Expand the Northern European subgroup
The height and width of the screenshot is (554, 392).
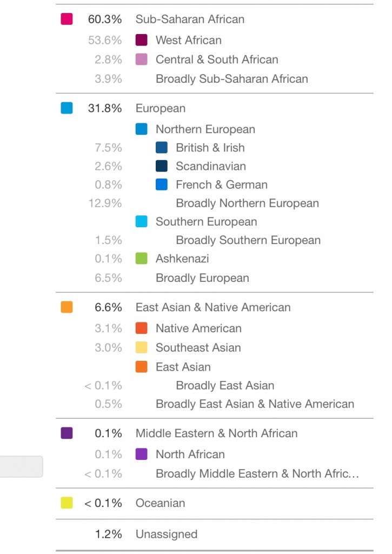pyautogui.click(x=205, y=129)
